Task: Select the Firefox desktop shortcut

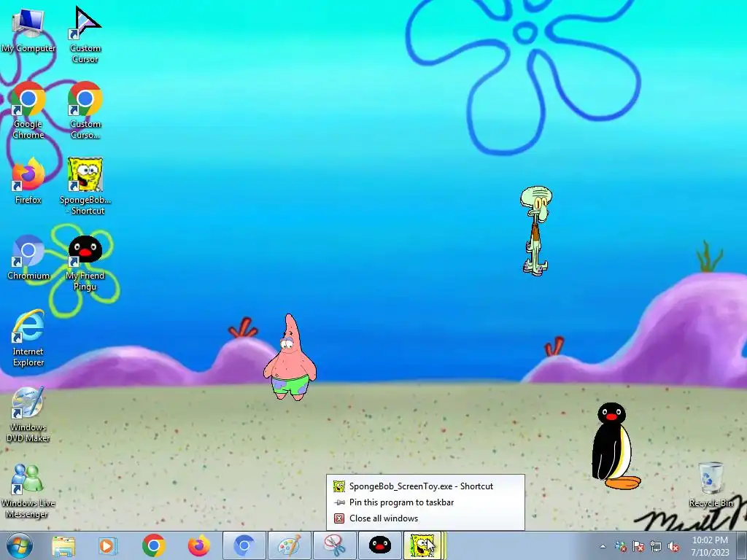Action: point(28,181)
